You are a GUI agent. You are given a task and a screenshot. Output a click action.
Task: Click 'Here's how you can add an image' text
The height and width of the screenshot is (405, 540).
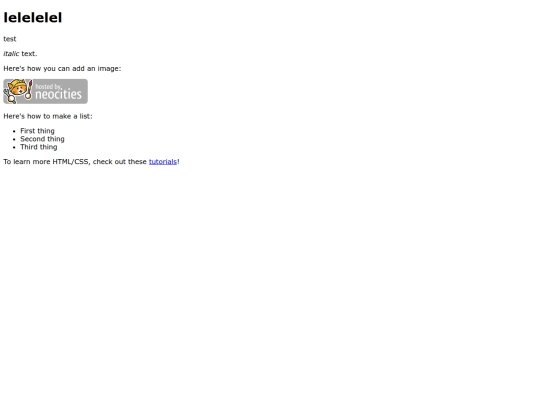click(x=62, y=69)
